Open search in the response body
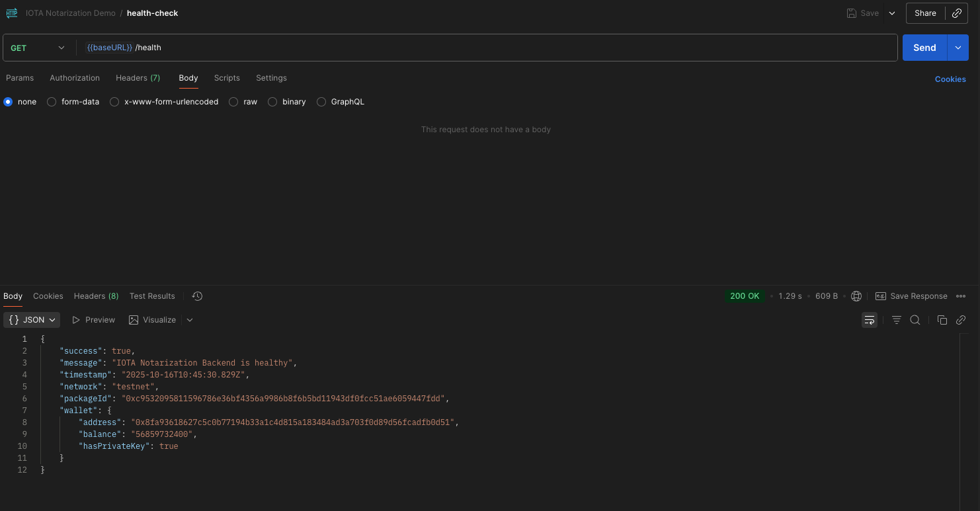The height and width of the screenshot is (511, 980). (915, 320)
